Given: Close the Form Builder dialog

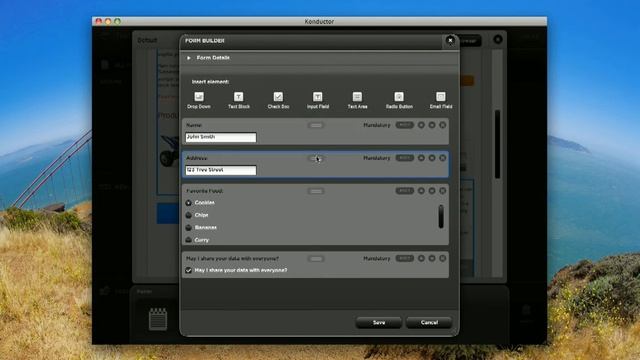Looking at the screenshot, I should click(450, 40).
